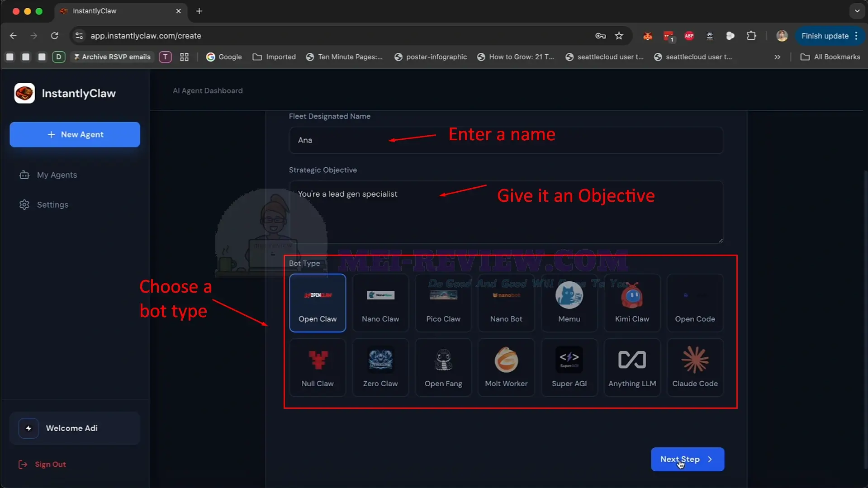This screenshot has height=488, width=868.
Task: Open a new browser tab
Action: point(199,11)
